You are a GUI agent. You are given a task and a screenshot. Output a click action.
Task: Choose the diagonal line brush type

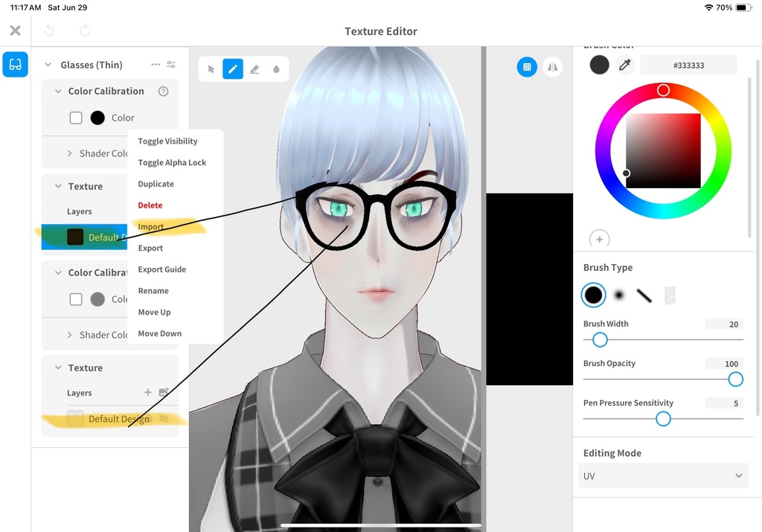(x=644, y=295)
